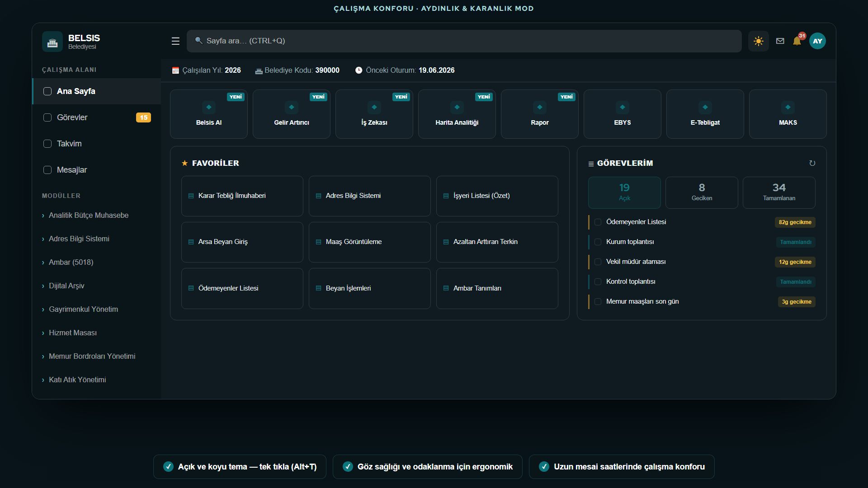Expand the Katı Atık Yönetimi module
Image resolution: width=868 pixels, height=488 pixels.
[96, 380]
